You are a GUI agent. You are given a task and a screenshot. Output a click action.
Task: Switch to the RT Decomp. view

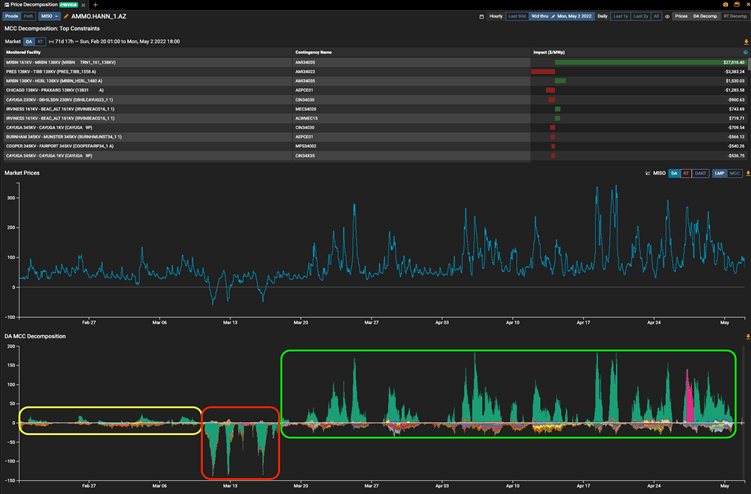pyautogui.click(x=733, y=17)
